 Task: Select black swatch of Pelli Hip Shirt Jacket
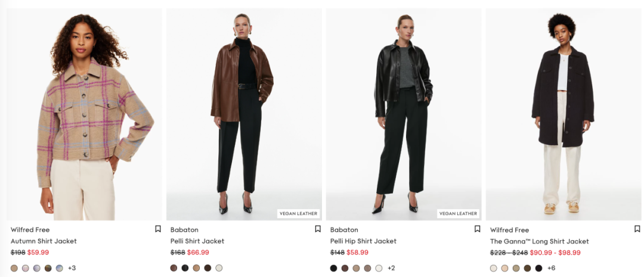(x=333, y=268)
